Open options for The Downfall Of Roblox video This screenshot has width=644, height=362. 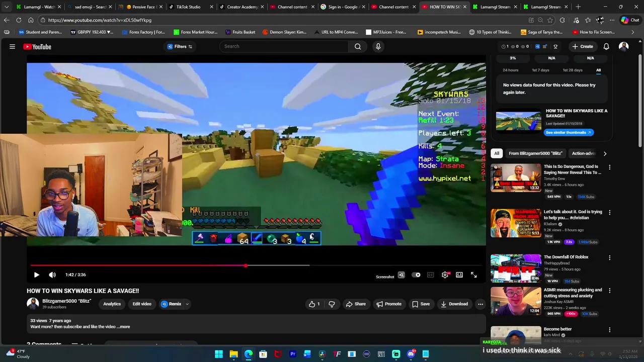pyautogui.click(x=610, y=257)
